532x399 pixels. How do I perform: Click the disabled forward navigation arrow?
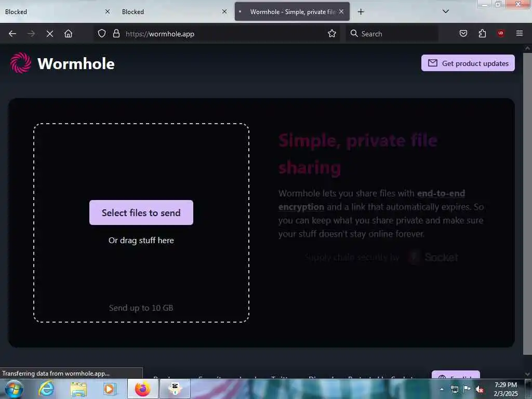(x=31, y=34)
